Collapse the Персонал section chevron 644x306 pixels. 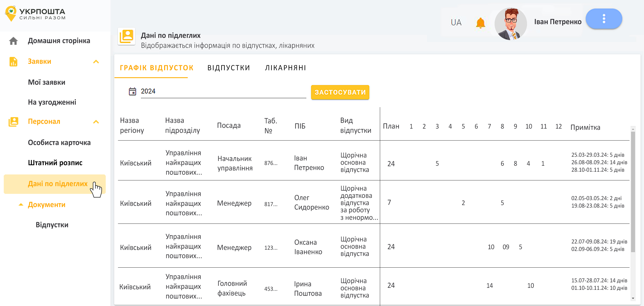[96, 122]
